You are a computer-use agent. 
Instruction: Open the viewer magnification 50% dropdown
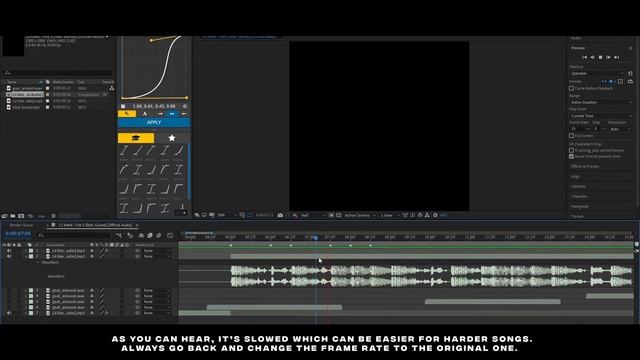tap(227, 215)
